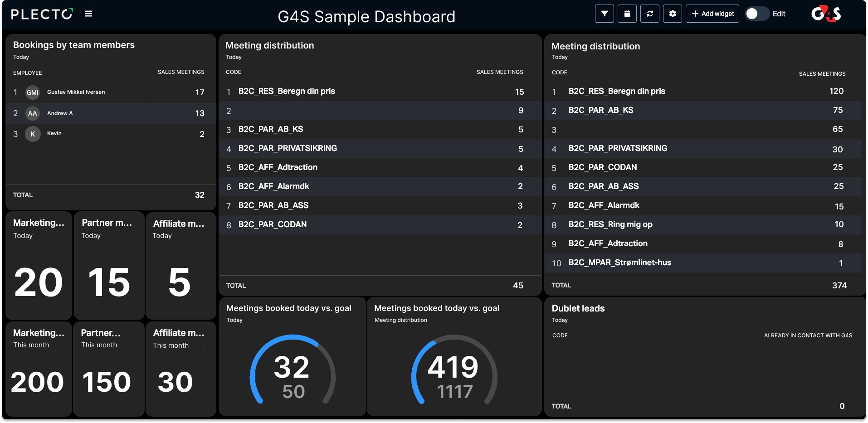Image resolution: width=868 pixels, height=423 pixels.
Task: Click the Add widget button
Action: click(712, 14)
